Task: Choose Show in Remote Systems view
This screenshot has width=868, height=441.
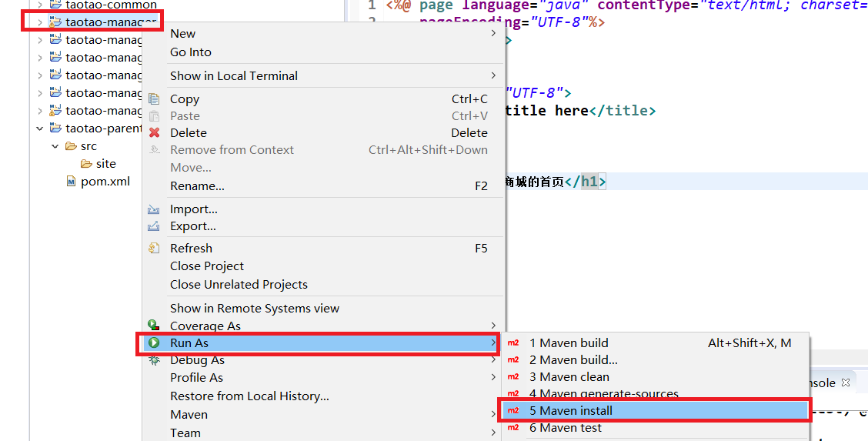Action: [x=255, y=308]
